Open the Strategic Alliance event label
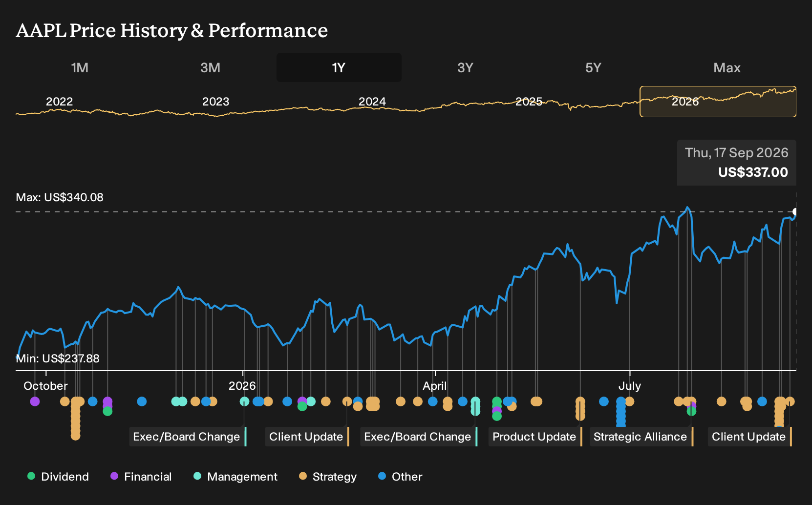 point(641,437)
